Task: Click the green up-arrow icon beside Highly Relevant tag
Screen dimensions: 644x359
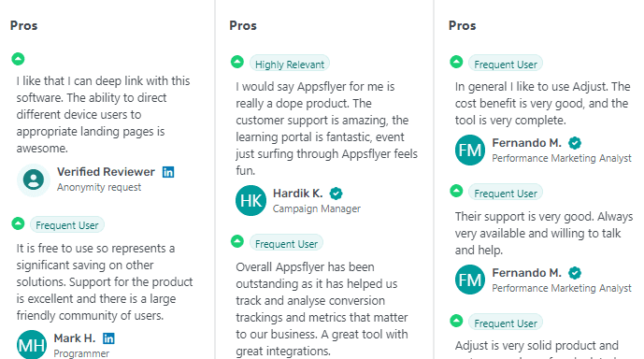Action: [x=237, y=62]
